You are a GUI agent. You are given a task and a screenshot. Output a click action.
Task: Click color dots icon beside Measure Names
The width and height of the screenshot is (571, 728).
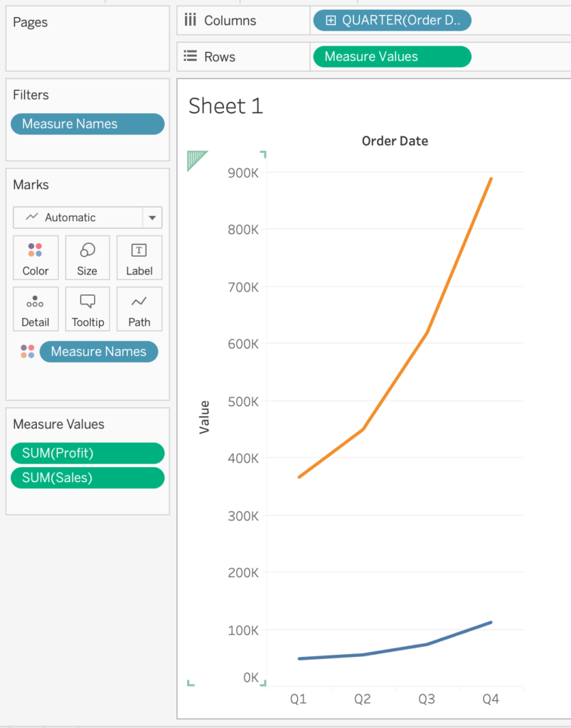[x=27, y=351]
